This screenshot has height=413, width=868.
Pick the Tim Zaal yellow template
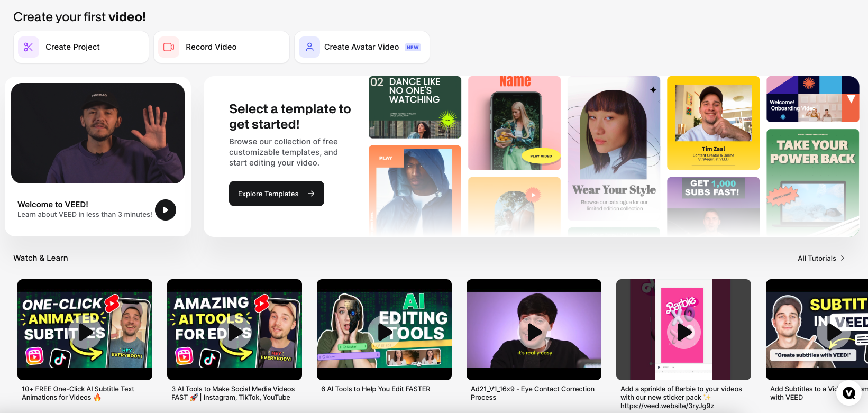tap(713, 123)
